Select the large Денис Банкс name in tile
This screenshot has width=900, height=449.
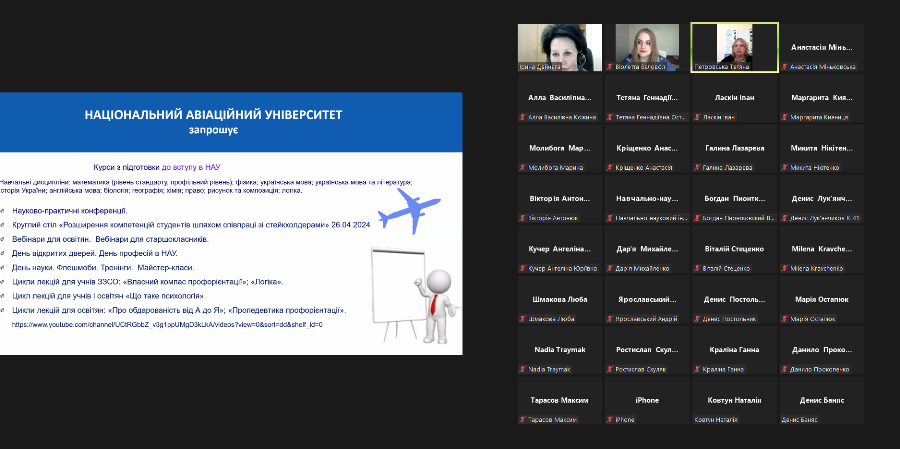click(822, 400)
